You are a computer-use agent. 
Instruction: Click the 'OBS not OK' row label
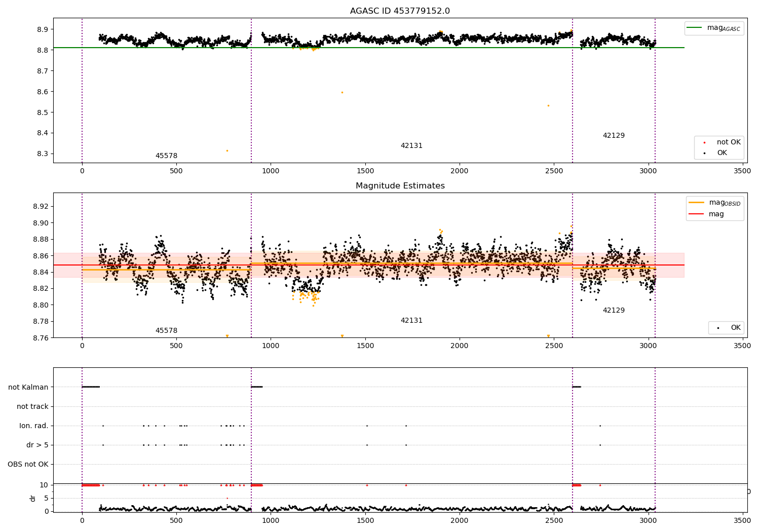[28, 464]
